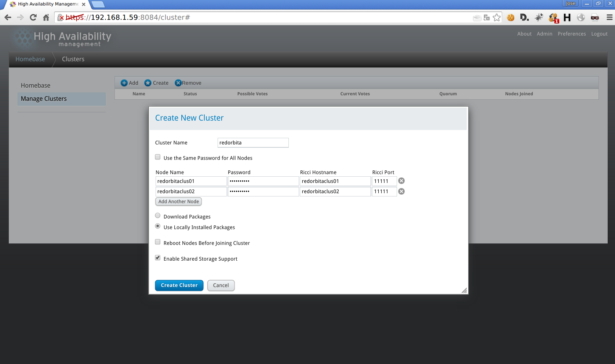Remove the redorbitaclus01 node row
This screenshot has width=615, height=364.
tap(401, 181)
